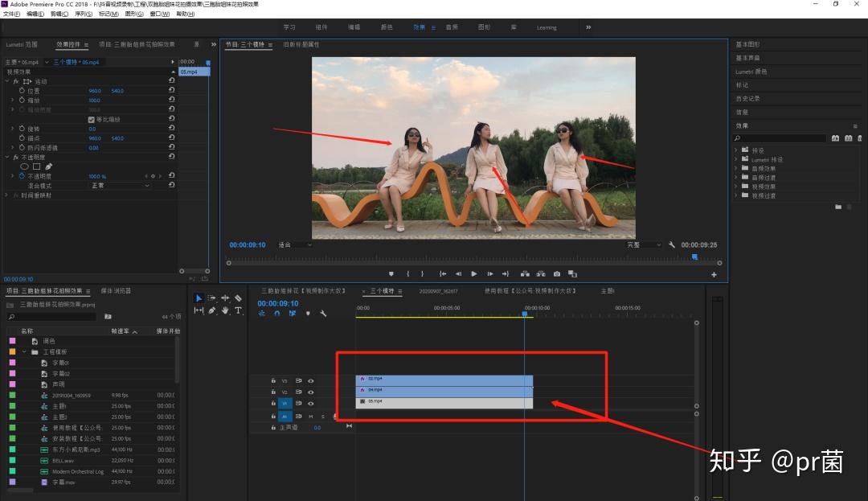Viewport: 868px width, 501px height.
Task: Open the Lumetri 颜色 panel on the right
Action: (x=751, y=72)
